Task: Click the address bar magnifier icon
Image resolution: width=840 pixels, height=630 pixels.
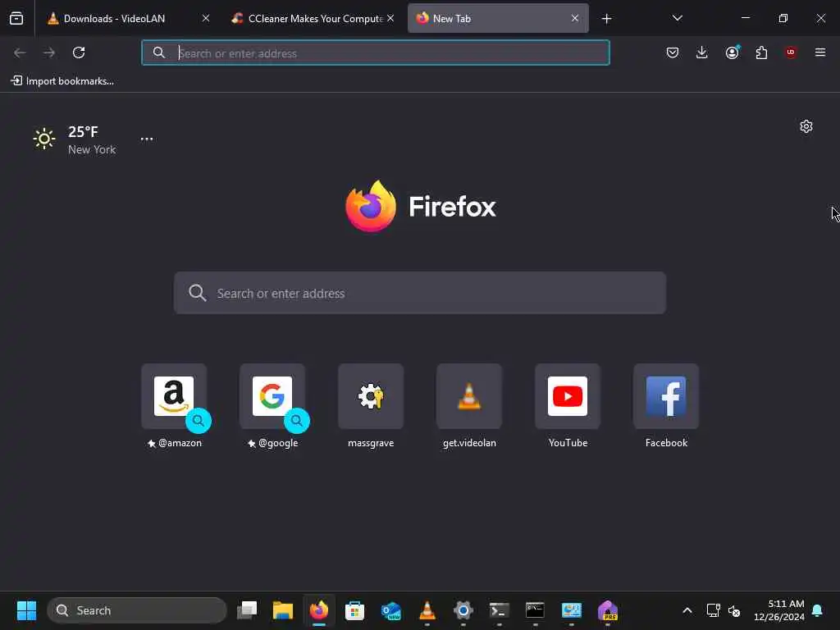Action: (158, 52)
